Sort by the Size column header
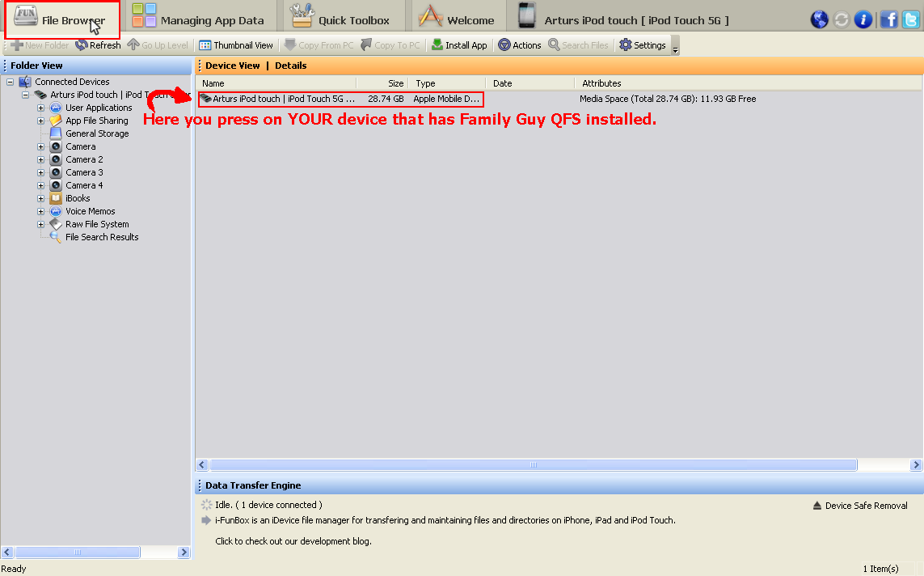This screenshot has height=576, width=924. click(x=382, y=83)
